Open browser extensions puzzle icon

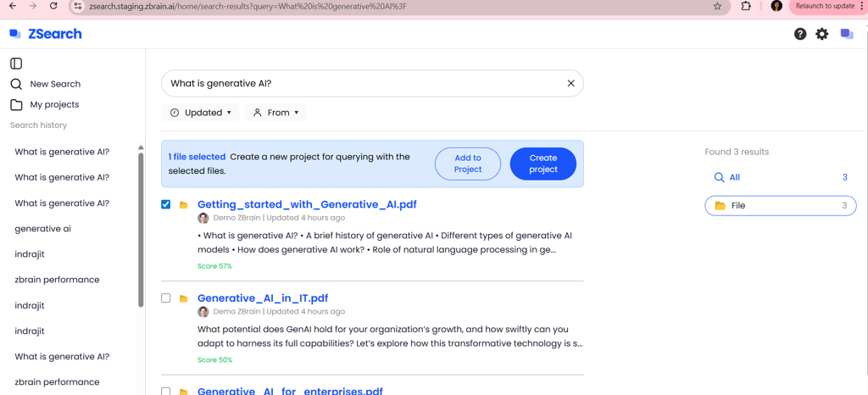[x=746, y=6]
